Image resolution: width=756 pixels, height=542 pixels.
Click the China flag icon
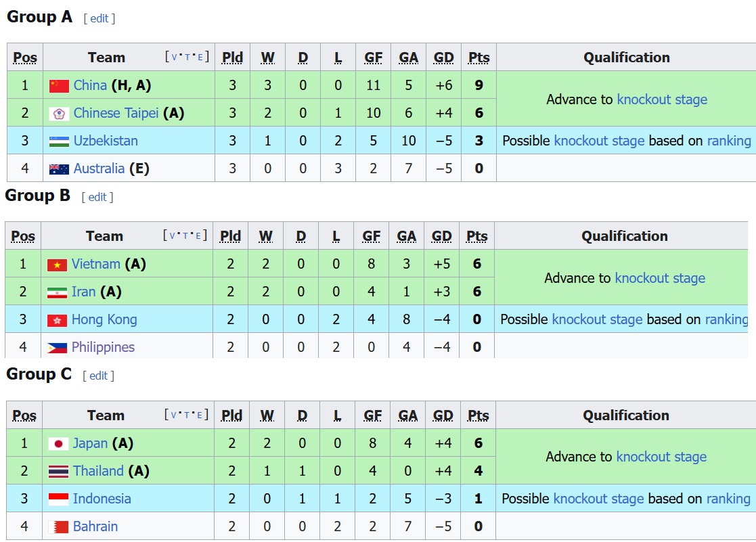tap(59, 86)
